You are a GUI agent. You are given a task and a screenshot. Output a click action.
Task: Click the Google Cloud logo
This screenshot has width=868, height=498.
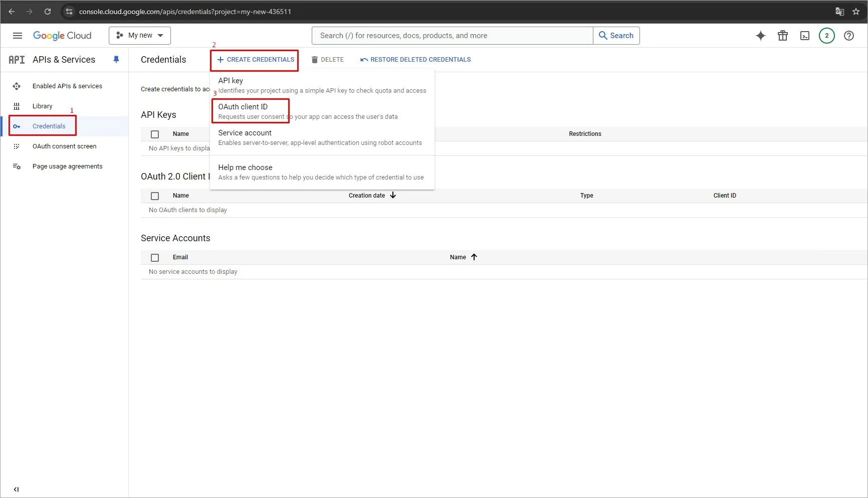tap(62, 36)
